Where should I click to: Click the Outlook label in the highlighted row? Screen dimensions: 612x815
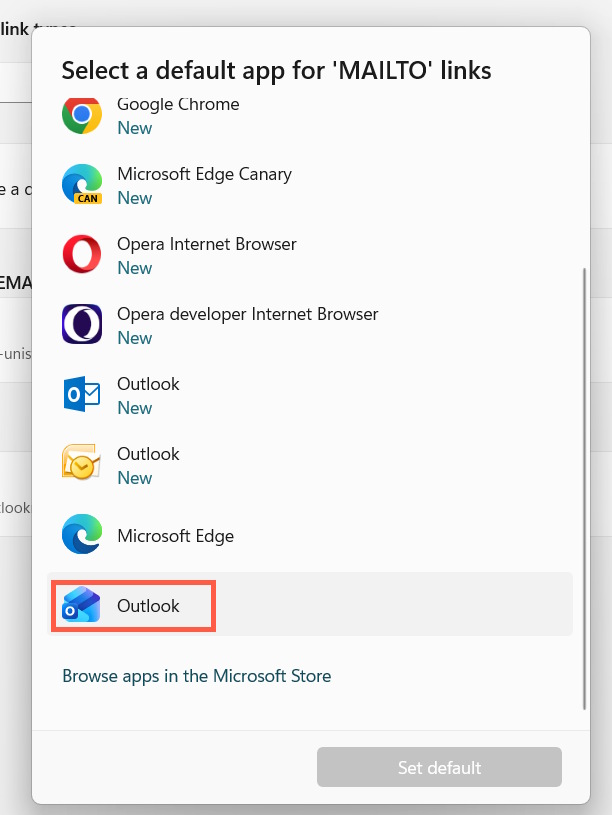point(148,606)
